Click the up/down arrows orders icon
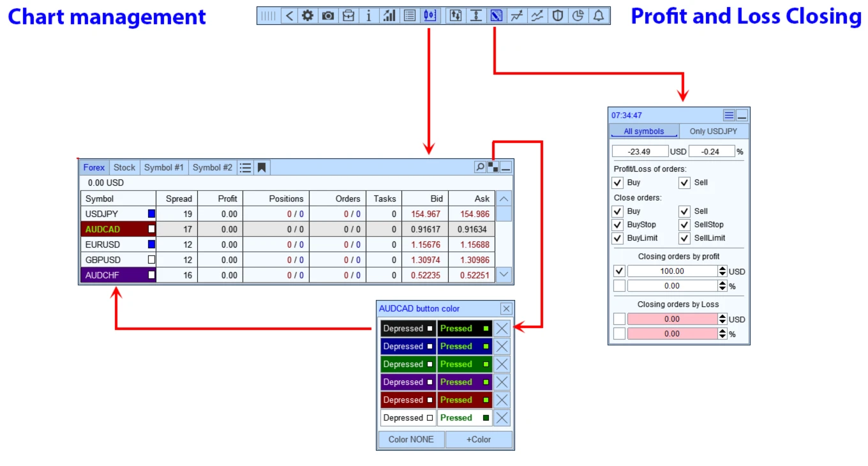This screenshot has height=466, width=868. 456,15
